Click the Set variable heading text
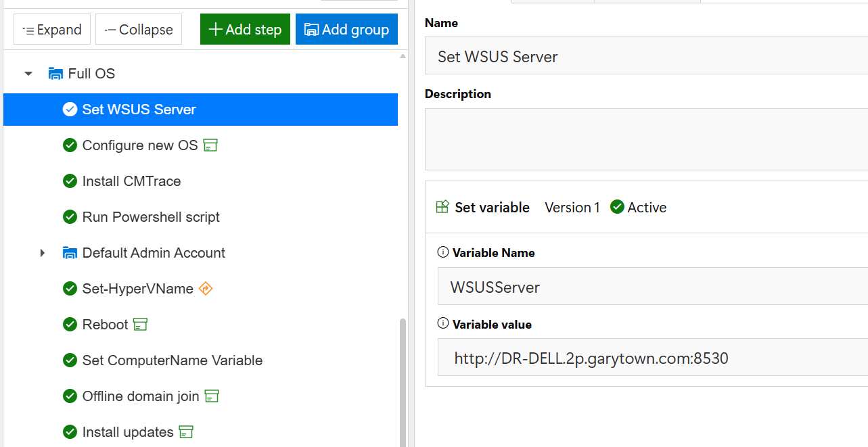This screenshot has height=447, width=868. (x=492, y=208)
